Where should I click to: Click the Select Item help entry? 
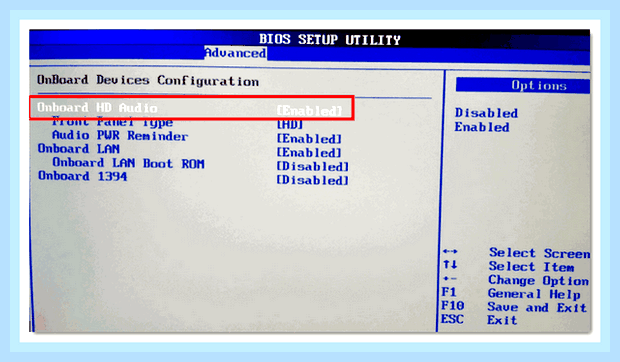(531, 267)
